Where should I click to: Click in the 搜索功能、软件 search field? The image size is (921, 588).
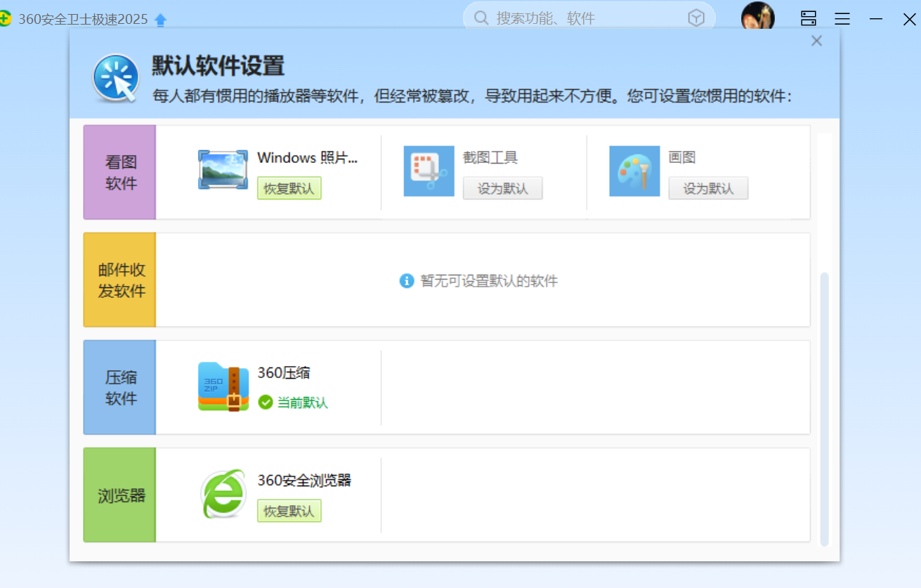(589, 18)
